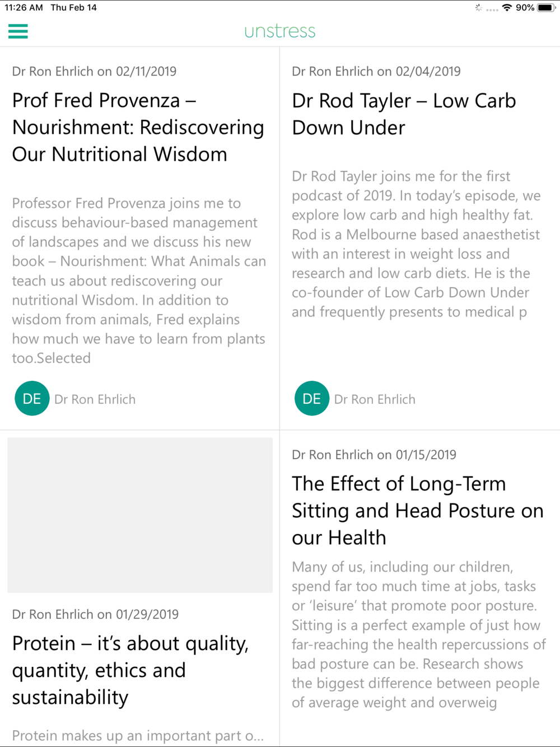
Task: Tap the battery icon in status bar
Action: [547, 8]
